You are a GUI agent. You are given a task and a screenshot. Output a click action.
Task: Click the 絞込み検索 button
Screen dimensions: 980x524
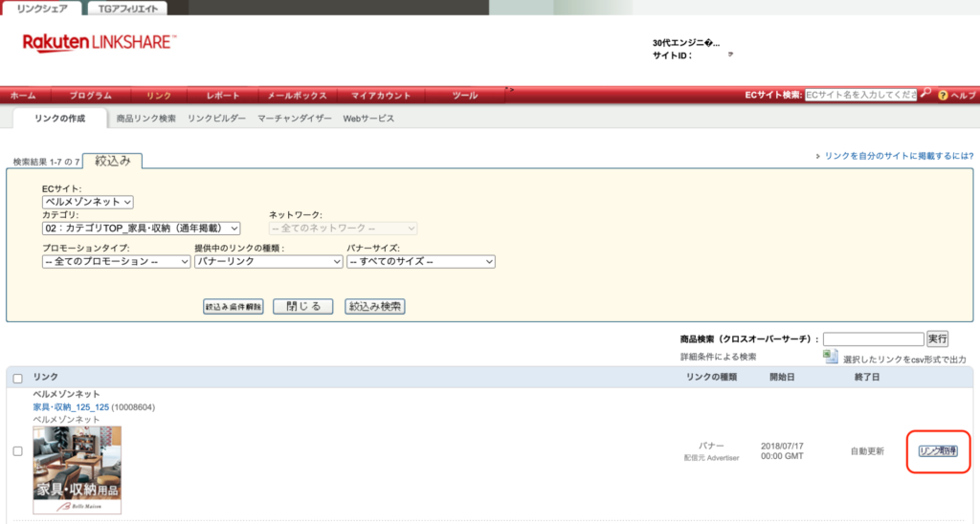375,307
